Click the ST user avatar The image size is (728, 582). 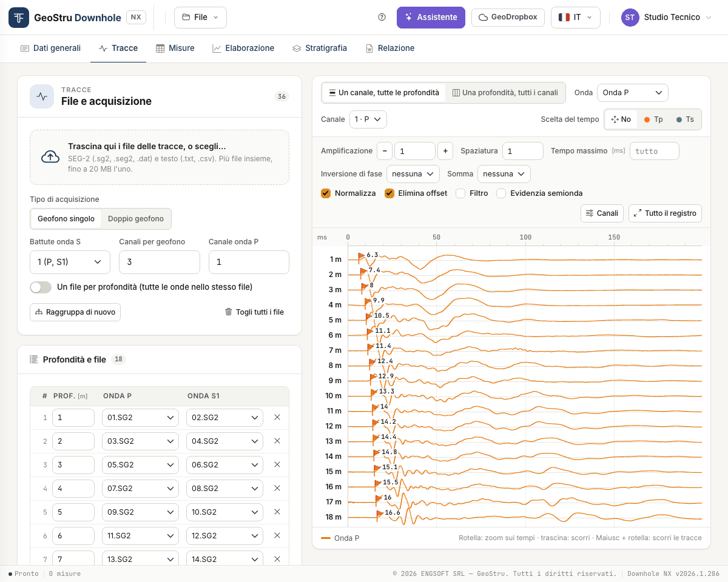click(x=630, y=18)
